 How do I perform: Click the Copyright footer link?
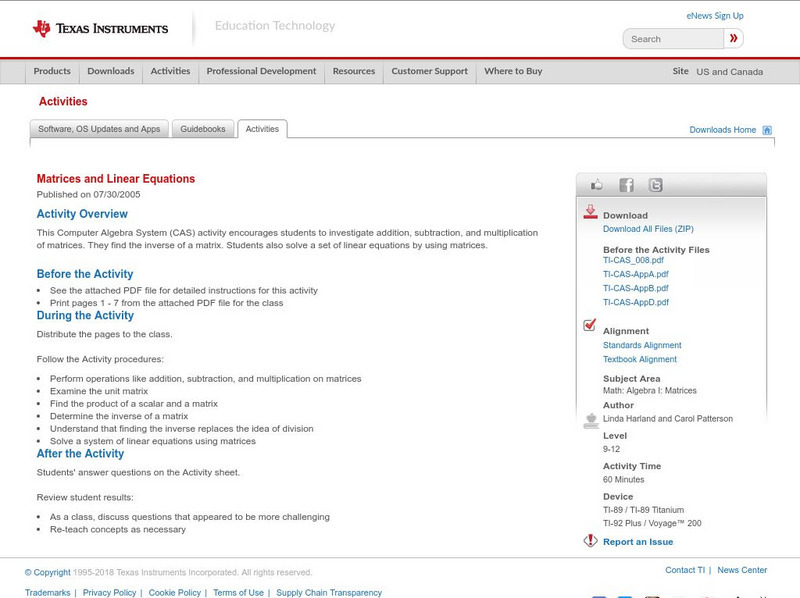47,572
